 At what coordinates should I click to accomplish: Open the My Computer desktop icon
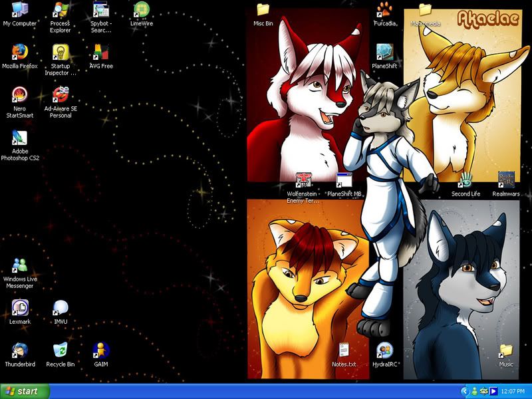point(20,14)
